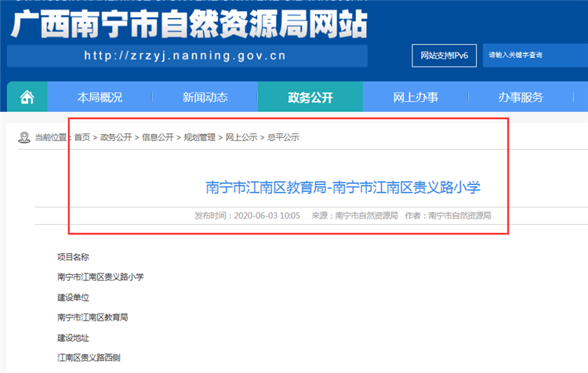Click the 南宁市江南区贵义路小学 body text line
This screenshot has width=588, height=373.
(100, 277)
